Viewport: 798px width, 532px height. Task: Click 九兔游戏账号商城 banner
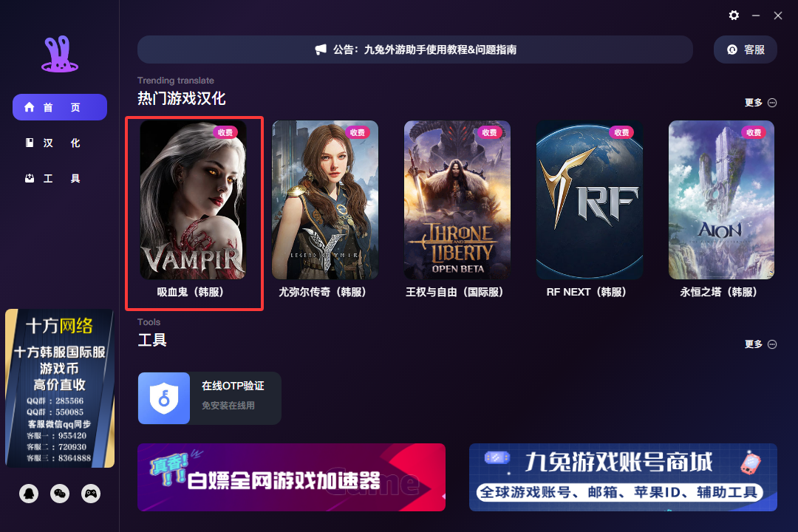pos(623,477)
